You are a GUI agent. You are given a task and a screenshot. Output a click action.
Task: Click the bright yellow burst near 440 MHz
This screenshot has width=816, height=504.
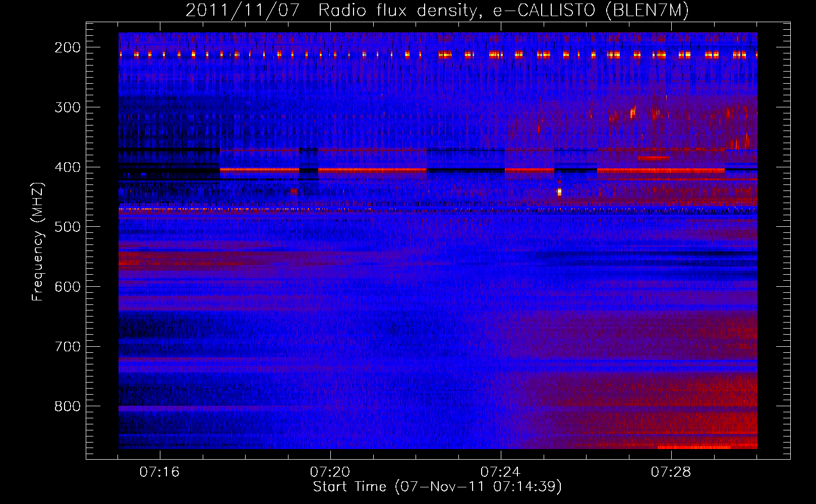click(x=559, y=192)
